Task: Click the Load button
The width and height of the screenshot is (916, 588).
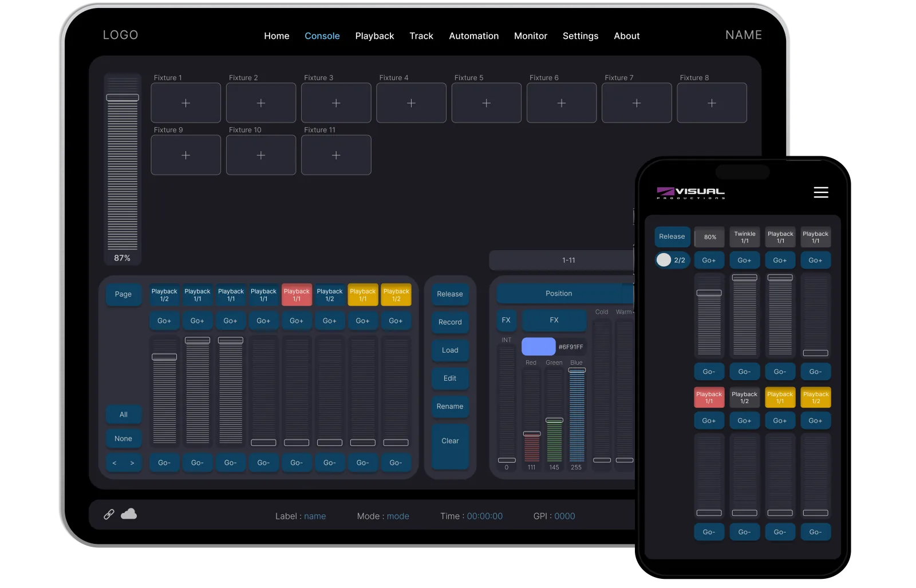Action: 450,350
